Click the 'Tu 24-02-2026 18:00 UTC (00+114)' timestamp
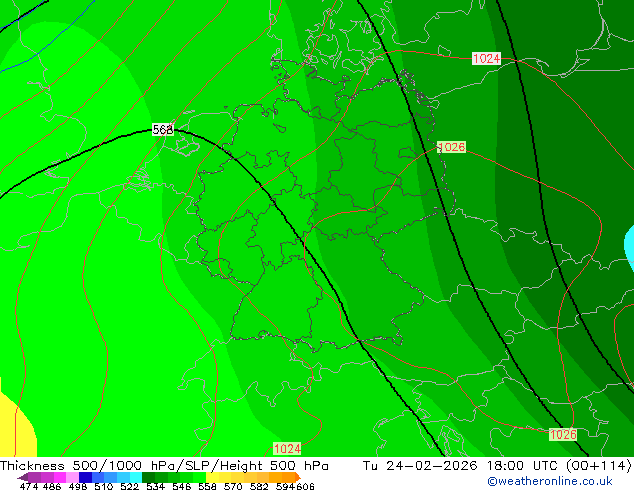Screen dimensions: 634x490 pyautogui.click(x=497, y=466)
